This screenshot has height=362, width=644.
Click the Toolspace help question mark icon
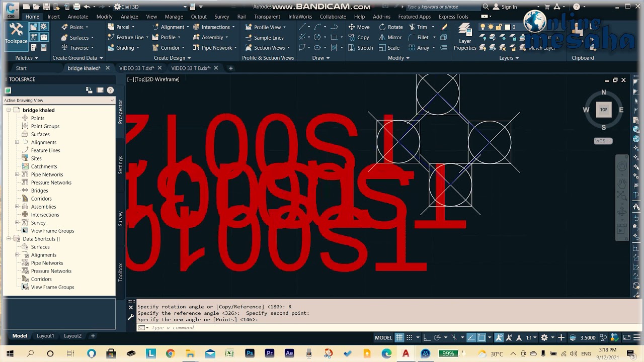pos(110,90)
